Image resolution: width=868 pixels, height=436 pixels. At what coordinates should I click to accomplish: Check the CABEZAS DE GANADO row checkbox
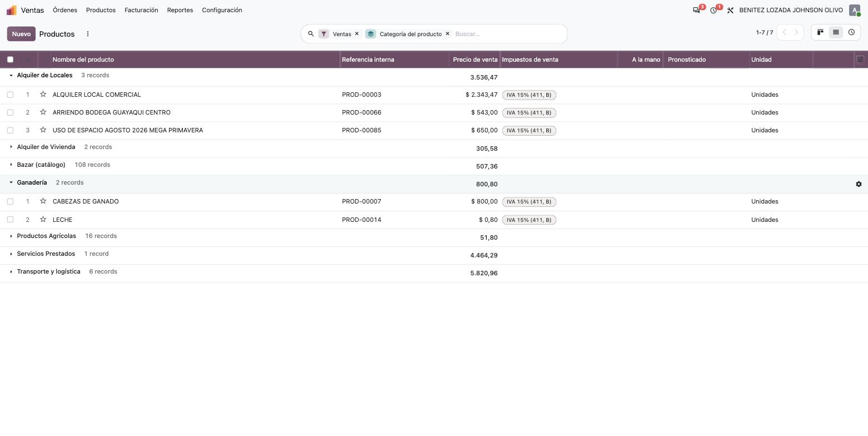click(10, 201)
